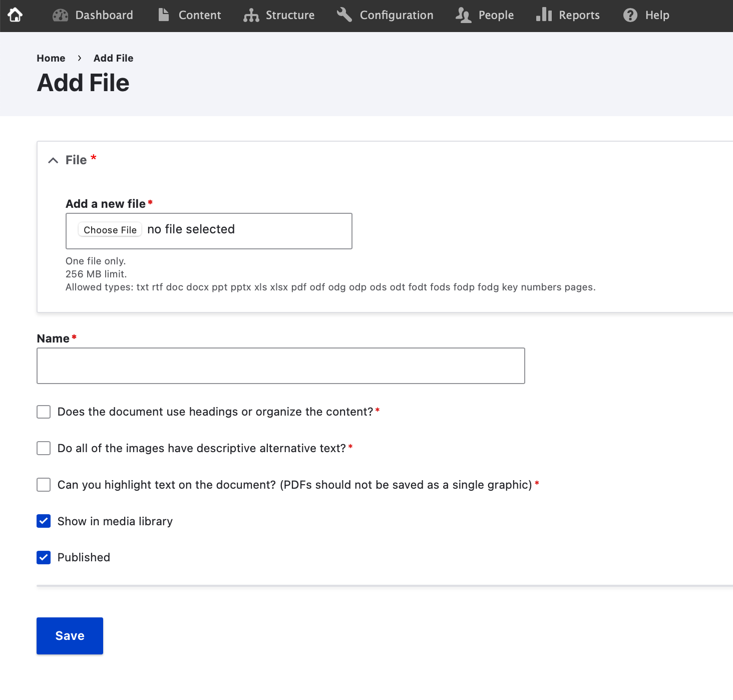Go to the Home breadcrumb link
This screenshot has height=700, width=733.
click(51, 58)
